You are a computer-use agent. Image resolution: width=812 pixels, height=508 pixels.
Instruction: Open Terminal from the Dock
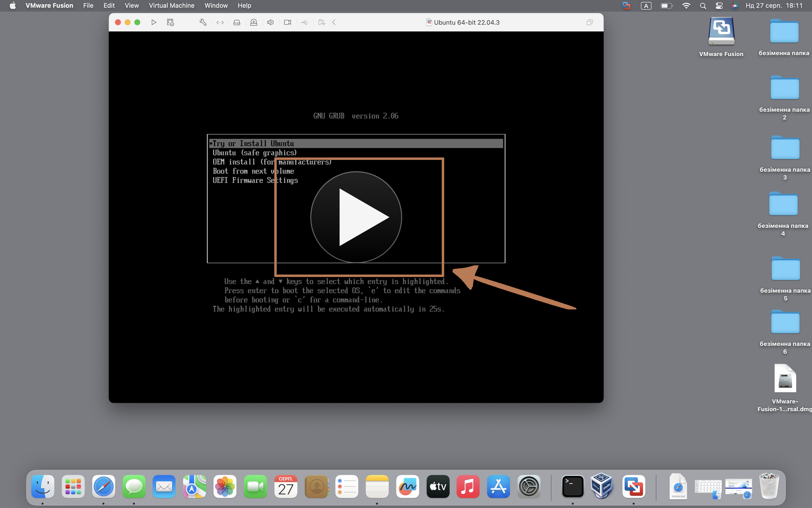(x=573, y=486)
